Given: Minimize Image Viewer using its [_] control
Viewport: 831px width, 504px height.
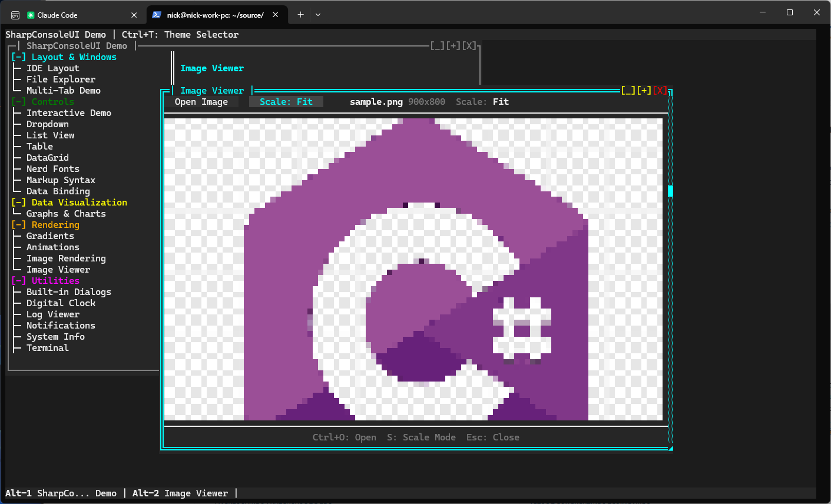Looking at the screenshot, I should [x=627, y=90].
